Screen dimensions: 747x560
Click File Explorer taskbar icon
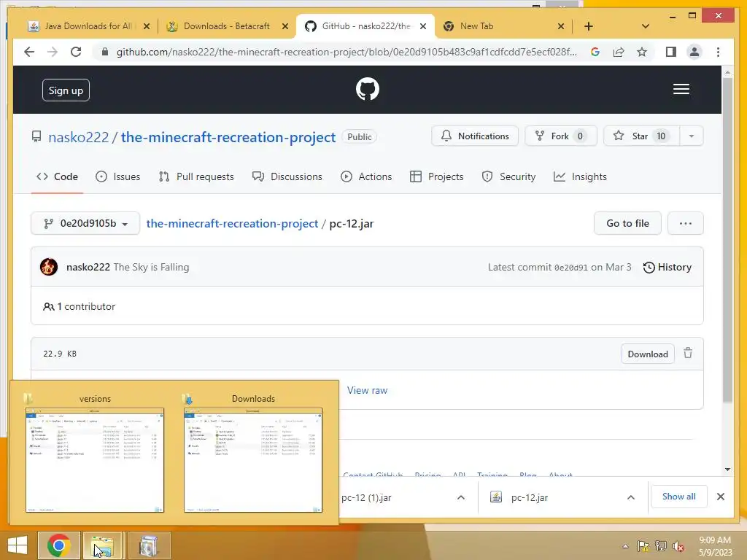(x=102, y=545)
